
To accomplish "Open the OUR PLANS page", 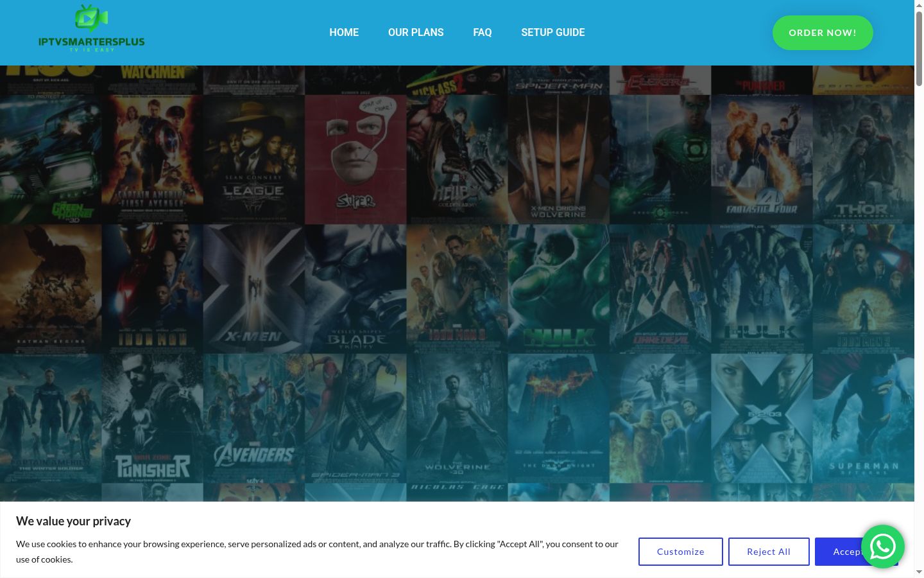I will pyautogui.click(x=416, y=32).
